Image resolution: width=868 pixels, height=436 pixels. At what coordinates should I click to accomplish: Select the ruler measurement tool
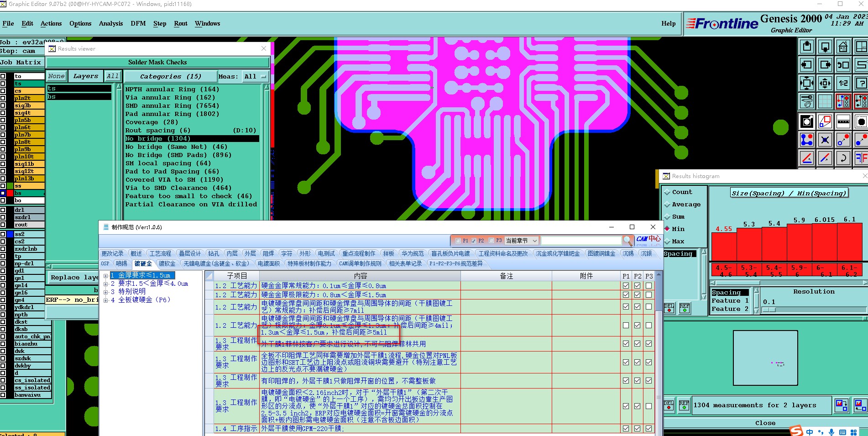pos(843,121)
